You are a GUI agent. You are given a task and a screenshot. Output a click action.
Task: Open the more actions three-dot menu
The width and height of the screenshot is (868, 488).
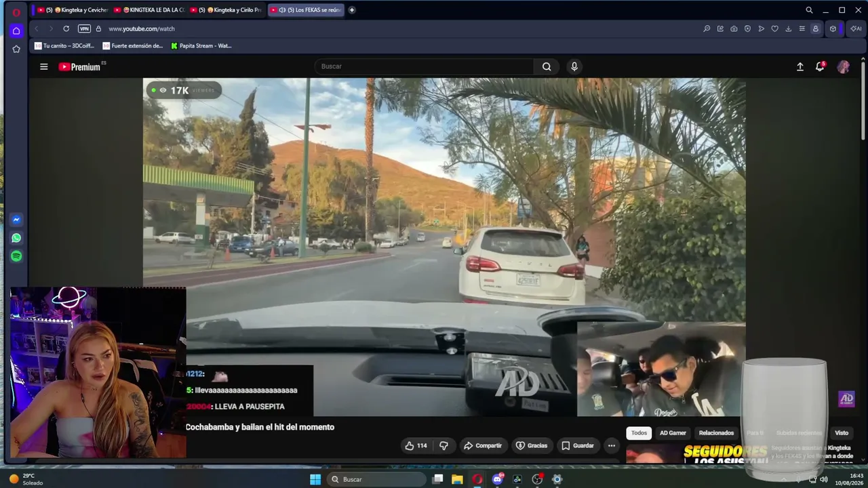pos(612,445)
